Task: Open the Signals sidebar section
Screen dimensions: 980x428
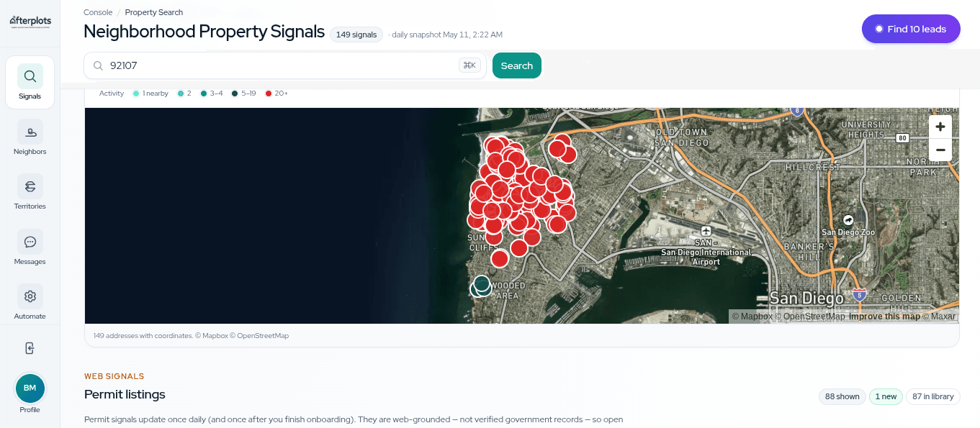Action: point(30,82)
